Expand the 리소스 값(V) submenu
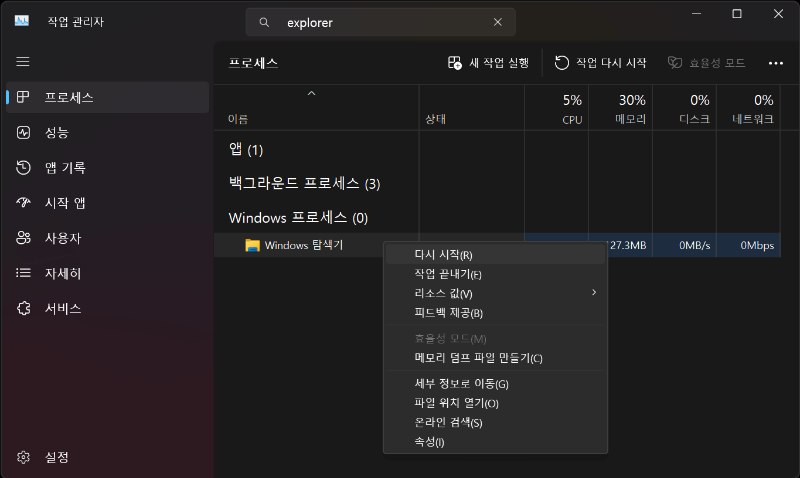 (x=495, y=294)
